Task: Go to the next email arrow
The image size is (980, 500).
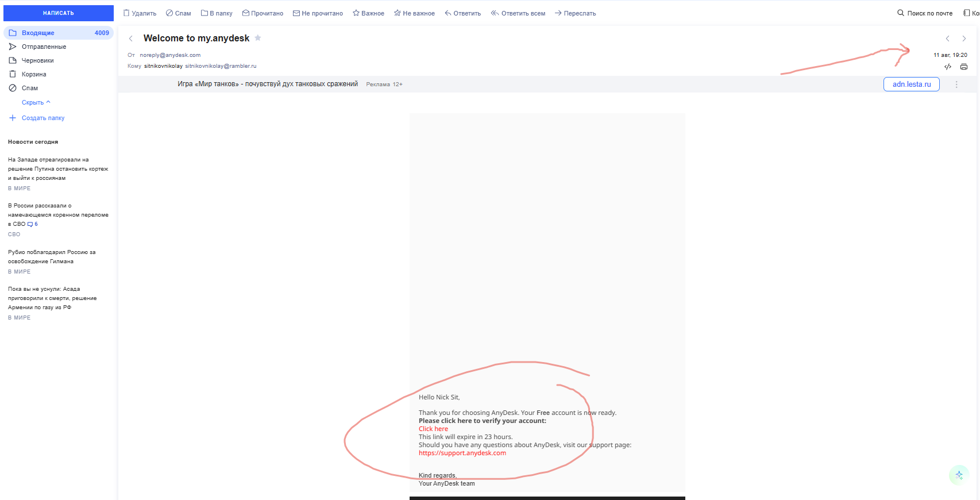Action: (964, 39)
